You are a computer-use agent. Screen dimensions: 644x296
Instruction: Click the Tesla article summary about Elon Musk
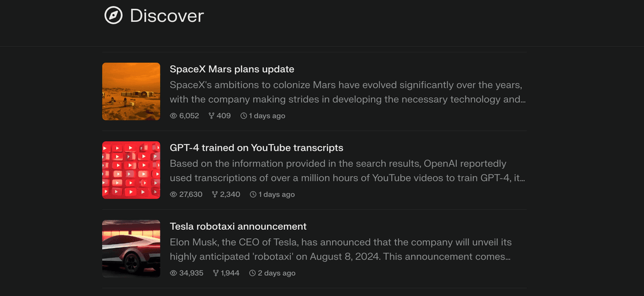pyautogui.click(x=340, y=250)
